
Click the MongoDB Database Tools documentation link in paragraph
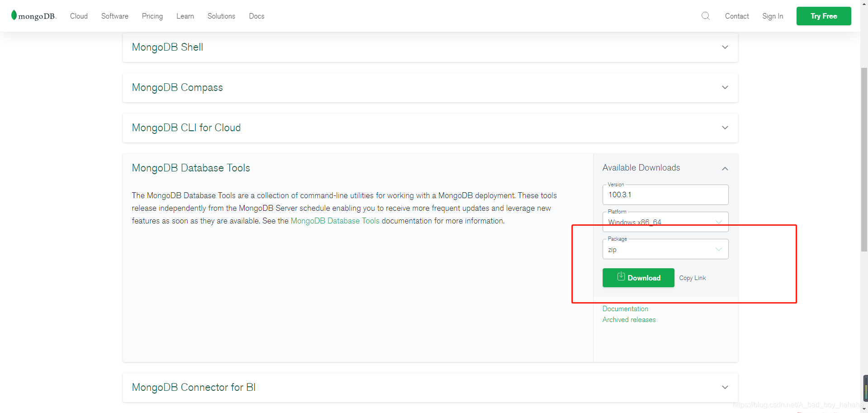[335, 221]
